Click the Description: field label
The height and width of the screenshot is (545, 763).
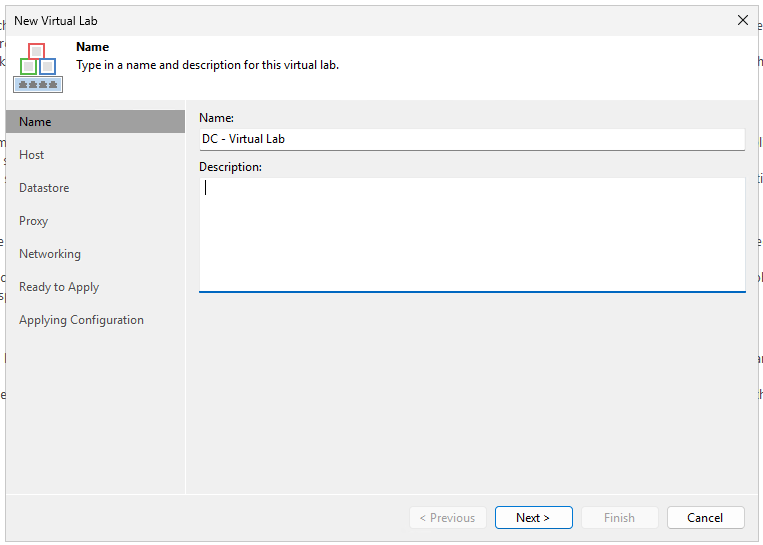pos(230,167)
